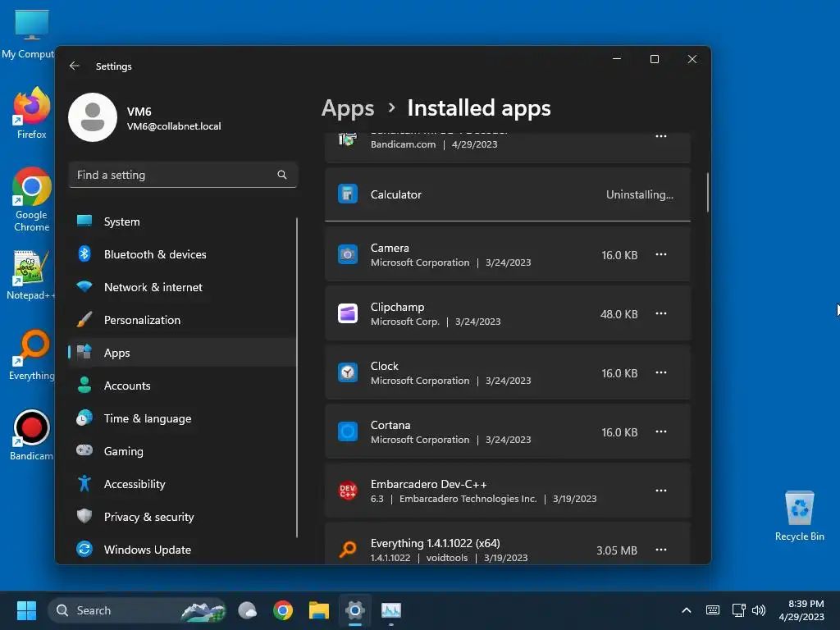Image resolution: width=840 pixels, height=630 pixels.
Task: Go to the Gaming settings
Action: (182, 451)
